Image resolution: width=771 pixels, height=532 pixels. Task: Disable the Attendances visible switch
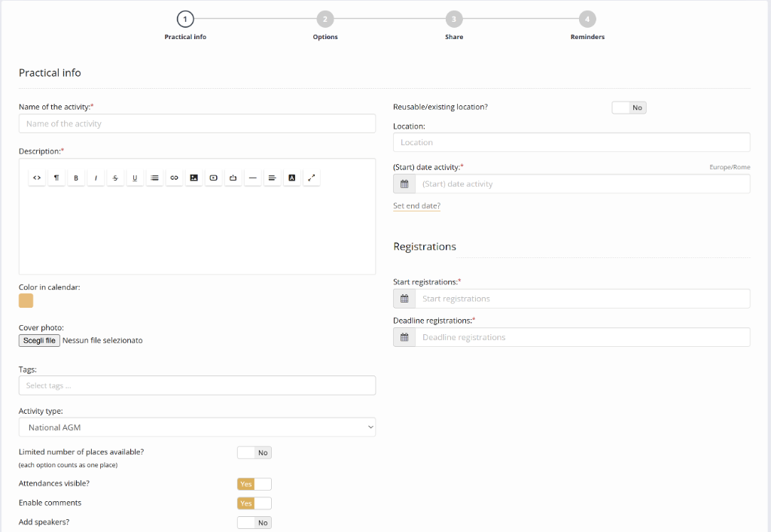tap(254, 484)
